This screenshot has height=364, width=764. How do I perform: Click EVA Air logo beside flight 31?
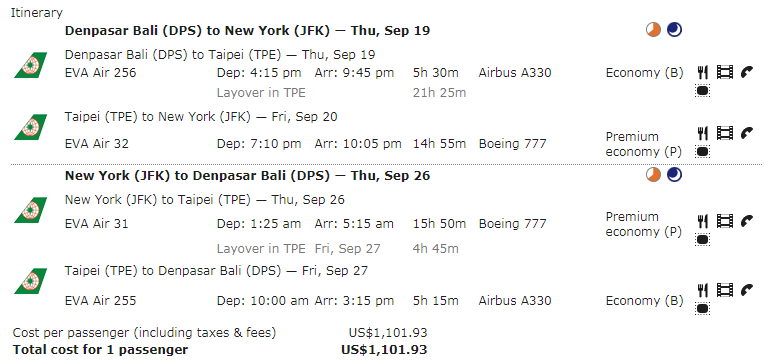(x=30, y=210)
